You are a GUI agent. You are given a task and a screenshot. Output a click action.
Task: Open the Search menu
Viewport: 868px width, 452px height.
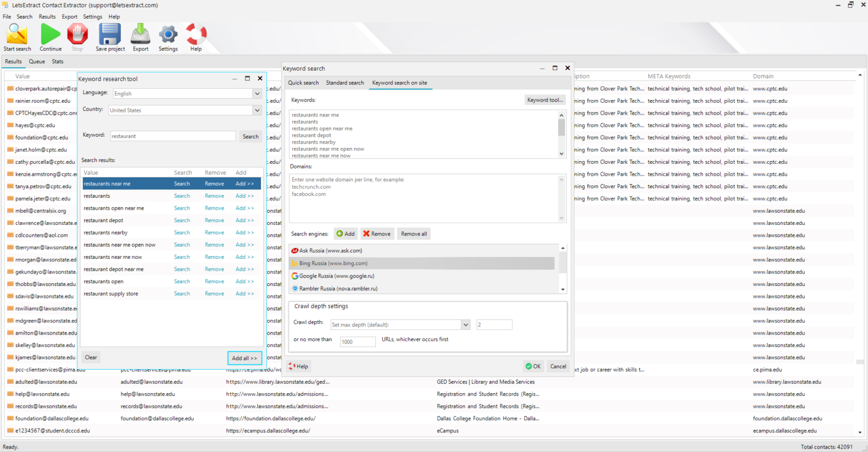point(24,16)
